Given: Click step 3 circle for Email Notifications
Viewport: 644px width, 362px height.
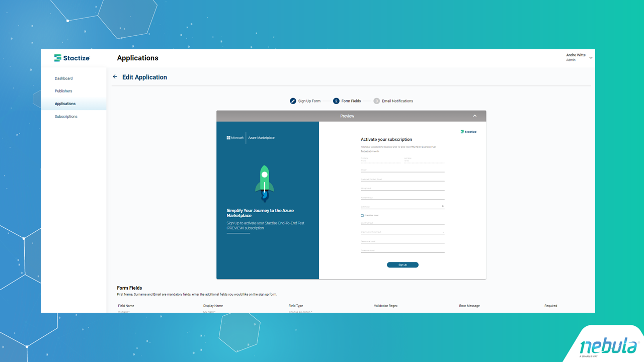Looking at the screenshot, I should coord(376,101).
